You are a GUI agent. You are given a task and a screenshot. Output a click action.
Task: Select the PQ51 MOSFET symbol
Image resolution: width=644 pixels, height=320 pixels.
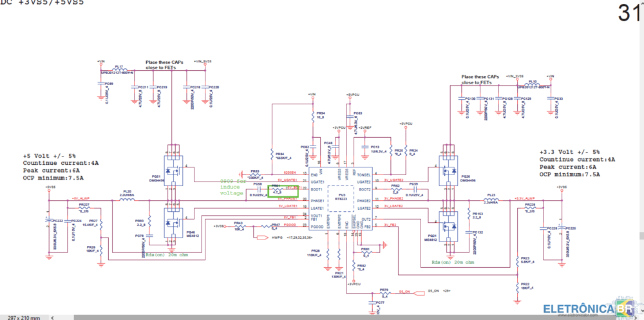tap(172, 172)
